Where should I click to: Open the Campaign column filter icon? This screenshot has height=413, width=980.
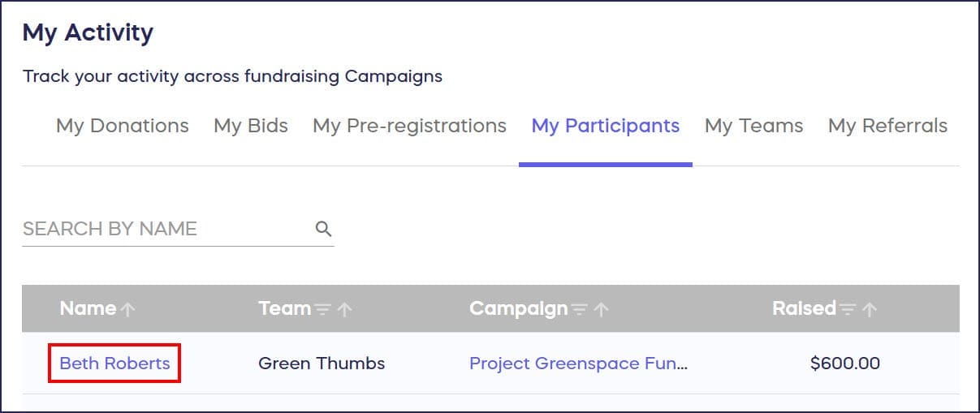(579, 309)
